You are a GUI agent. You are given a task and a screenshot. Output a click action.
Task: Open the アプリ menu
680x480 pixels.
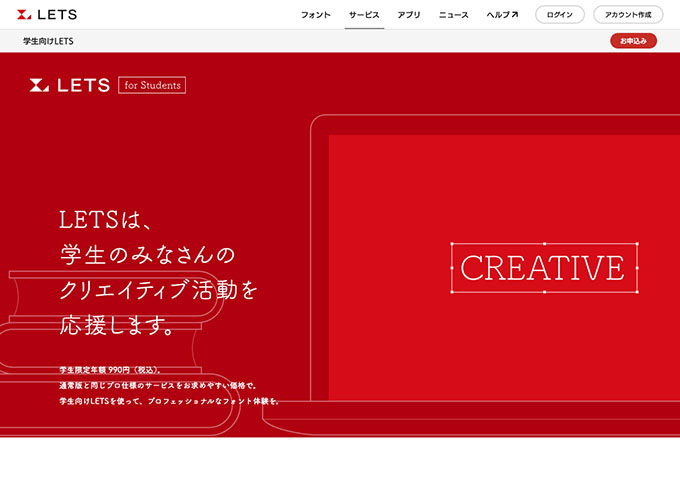(x=409, y=15)
